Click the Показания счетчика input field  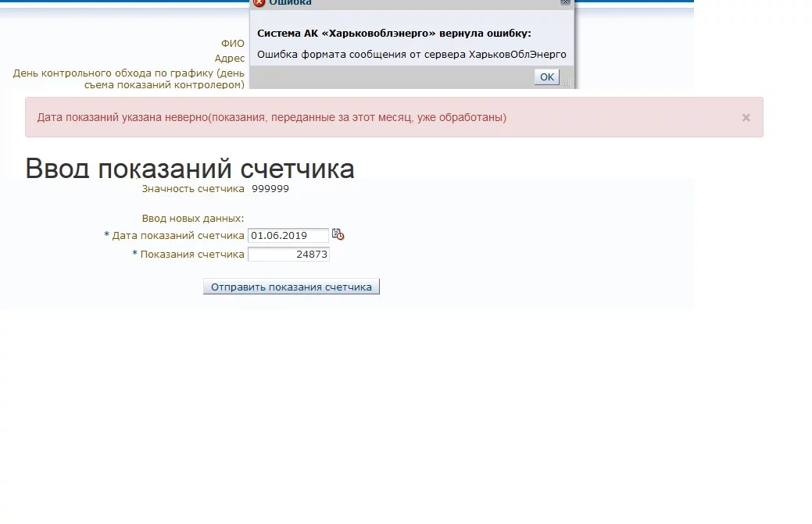288,254
